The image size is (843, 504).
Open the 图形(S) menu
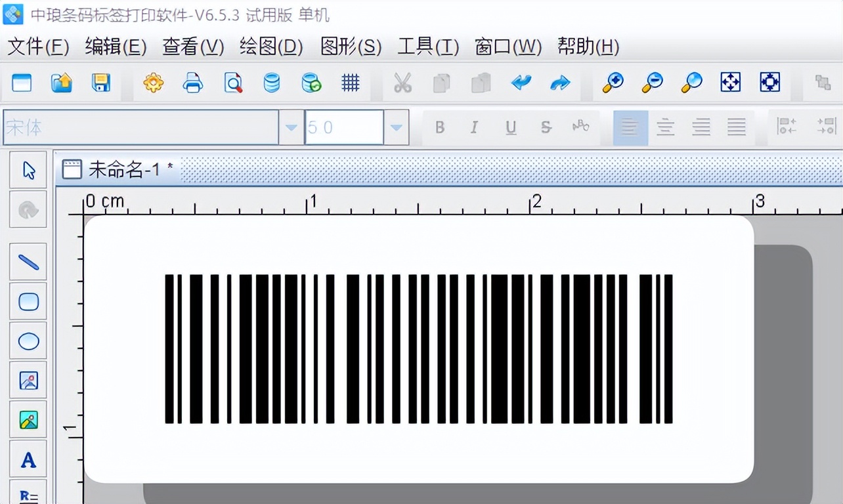pos(351,47)
